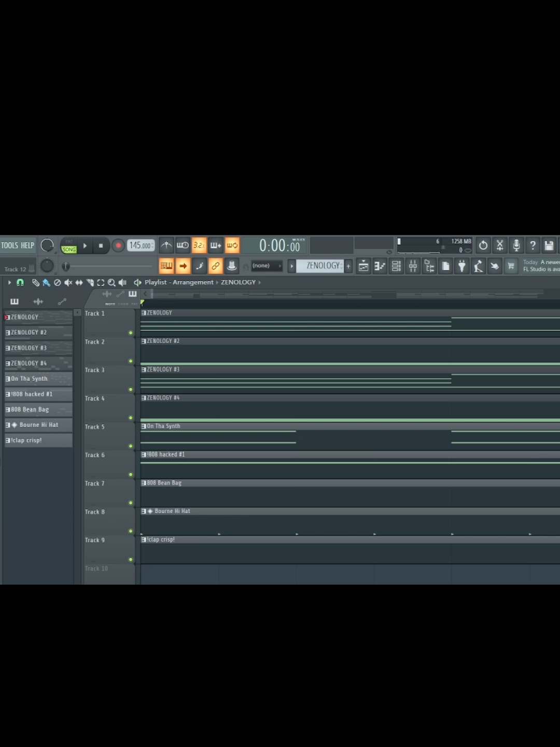Select the Slice tool
Viewport: 560px width, 747px height.
point(90,283)
